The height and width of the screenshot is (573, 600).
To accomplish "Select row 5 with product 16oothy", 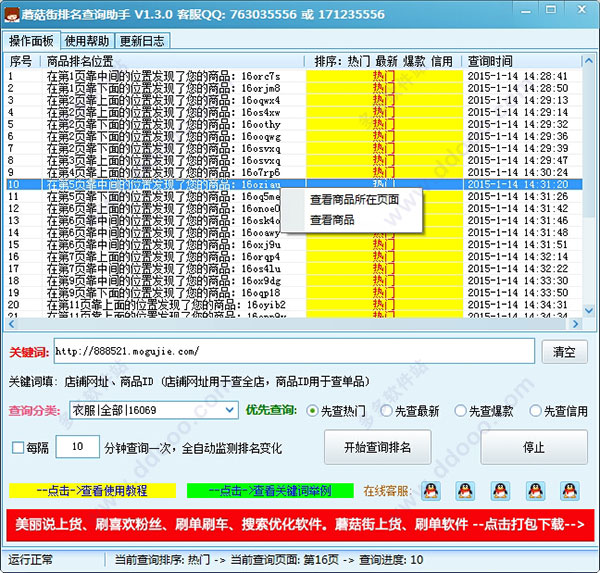I will click(x=294, y=124).
